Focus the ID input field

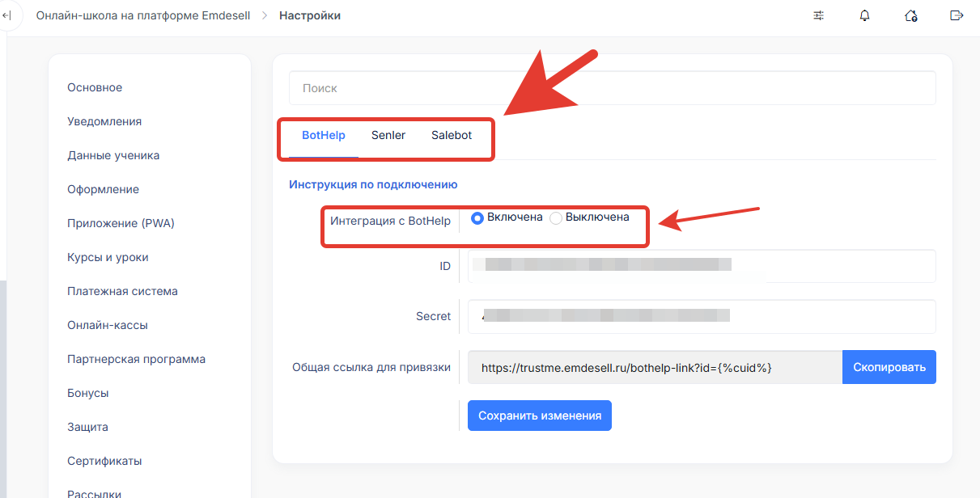coord(701,266)
